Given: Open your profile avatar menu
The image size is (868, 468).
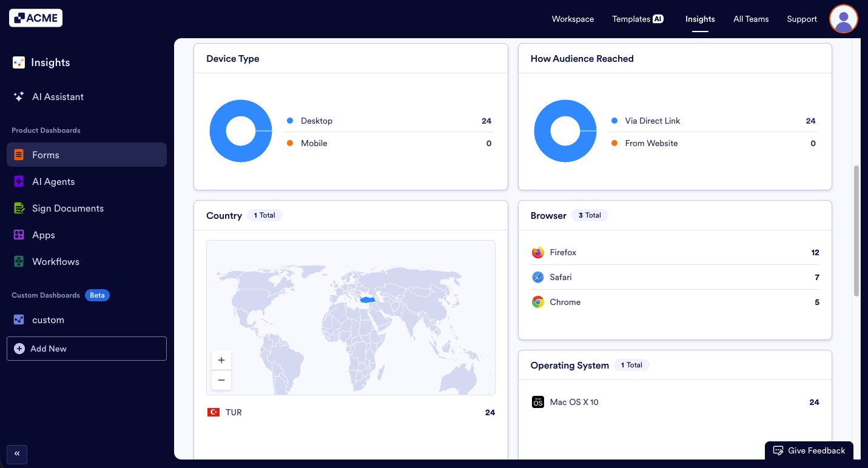Looking at the screenshot, I should 843,19.
